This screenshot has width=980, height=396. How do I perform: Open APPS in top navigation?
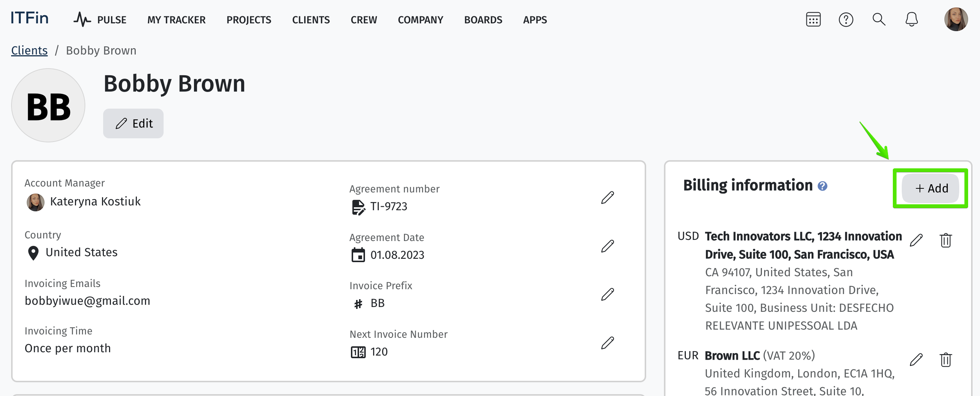coord(535,20)
